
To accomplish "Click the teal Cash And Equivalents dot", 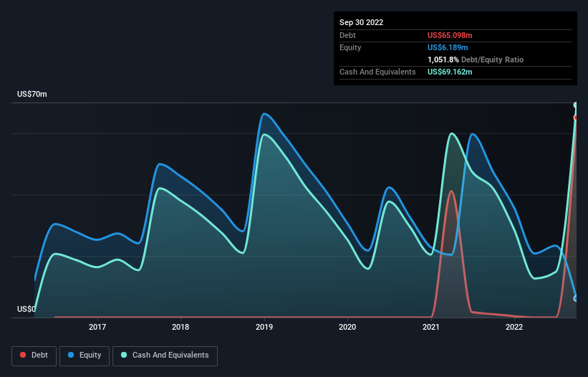I will pyautogui.click(x=124, y=355).
